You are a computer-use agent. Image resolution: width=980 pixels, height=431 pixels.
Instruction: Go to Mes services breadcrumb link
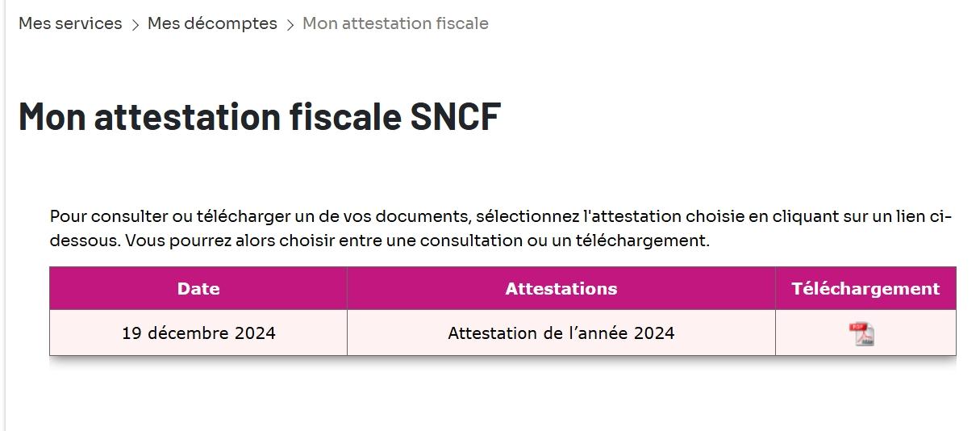[x=70, y=23]
